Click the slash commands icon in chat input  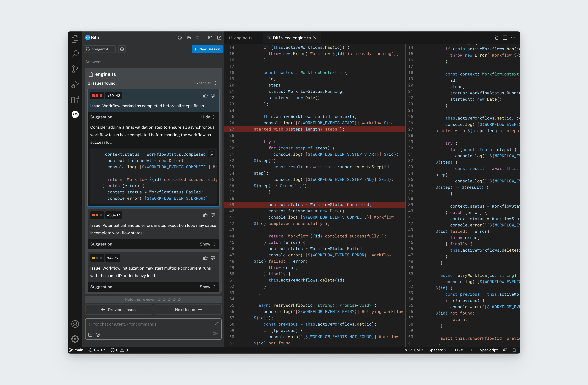pos(90,335)
